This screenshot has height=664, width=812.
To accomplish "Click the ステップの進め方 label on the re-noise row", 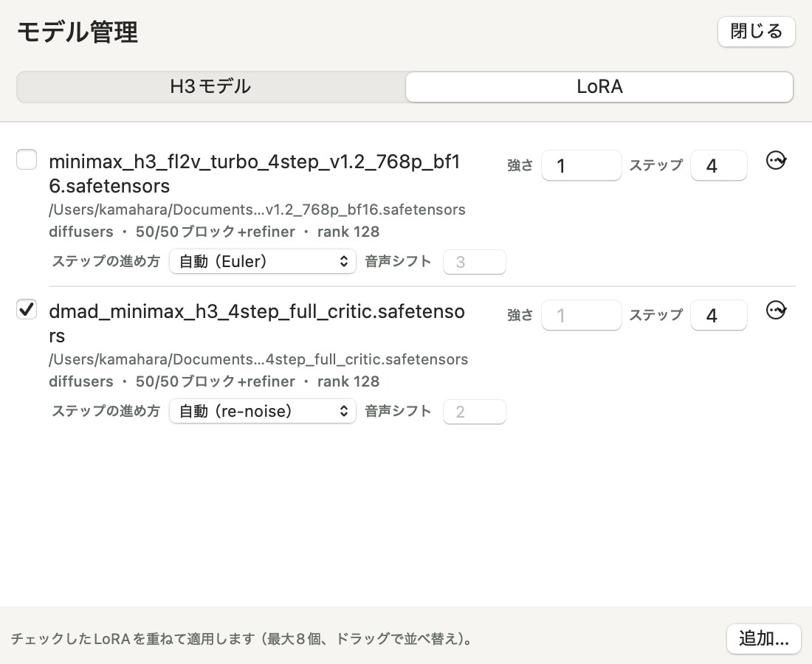I will coord(106,410).
